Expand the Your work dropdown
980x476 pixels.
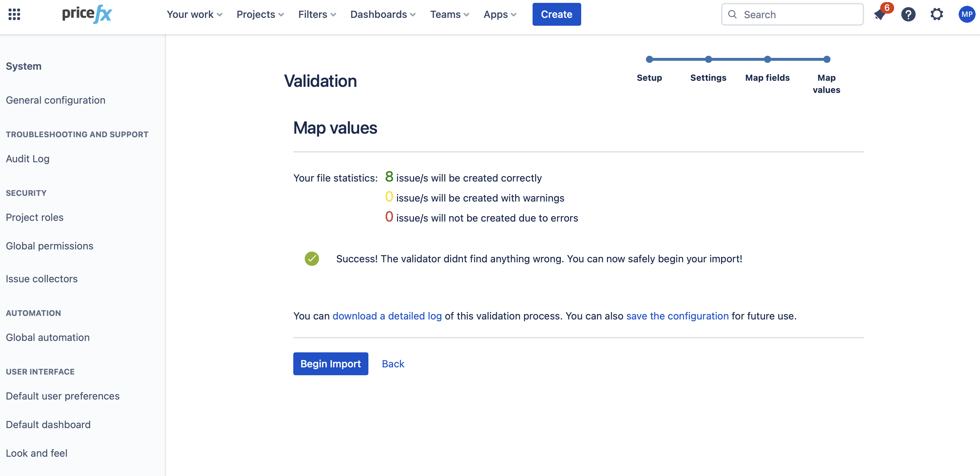pos(194,14)
